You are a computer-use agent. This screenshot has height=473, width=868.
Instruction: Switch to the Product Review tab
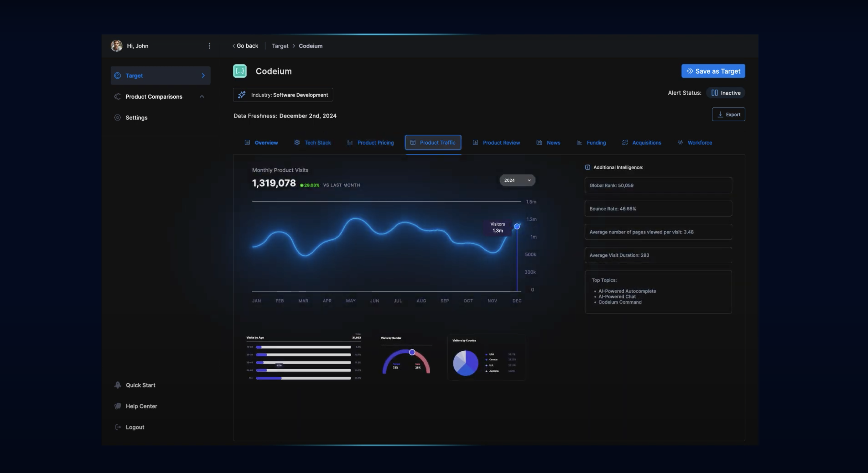496,142
